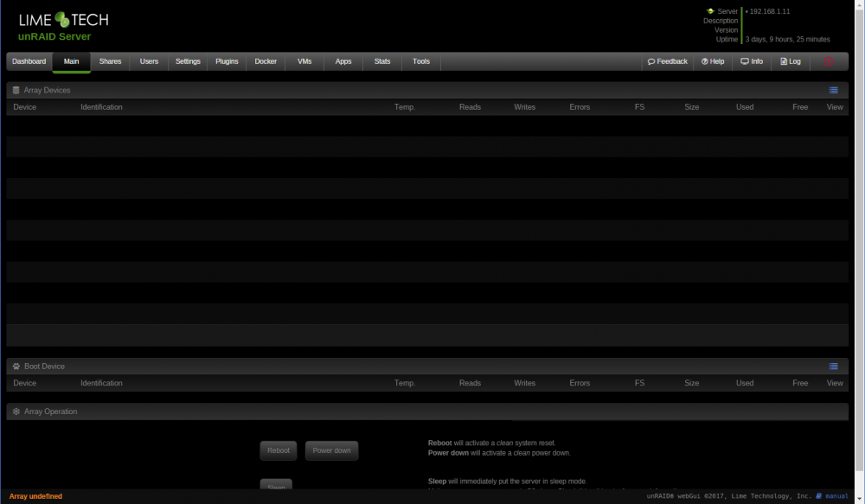Open the Users tab
The height and width of the screenshot is (504, 865).
point(149,61)
